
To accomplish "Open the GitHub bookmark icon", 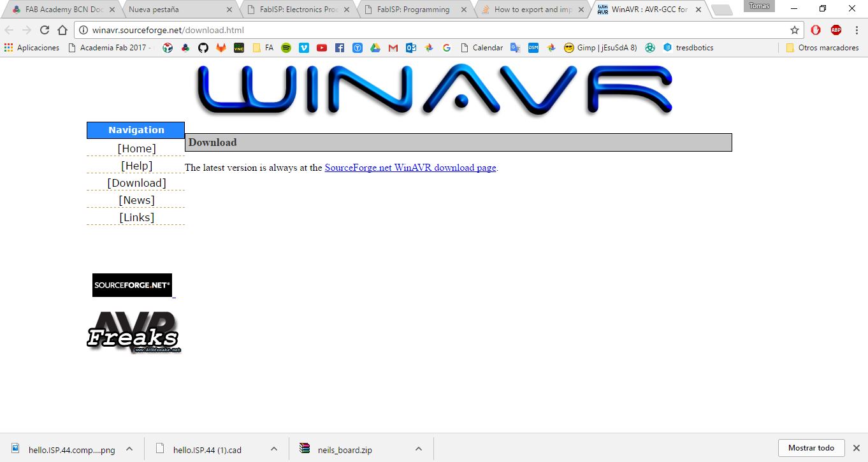I will (x=203, y=48).
